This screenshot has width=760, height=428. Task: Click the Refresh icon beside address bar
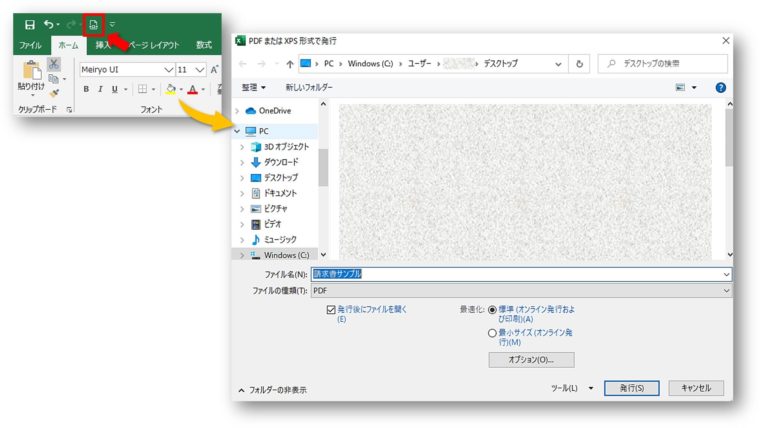[x=579, y=64]
